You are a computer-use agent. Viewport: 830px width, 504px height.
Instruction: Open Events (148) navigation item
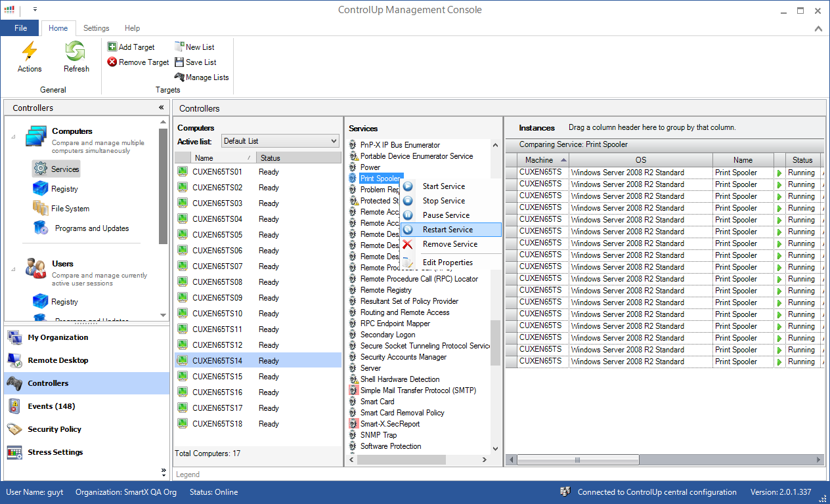[x=87, y=406]
